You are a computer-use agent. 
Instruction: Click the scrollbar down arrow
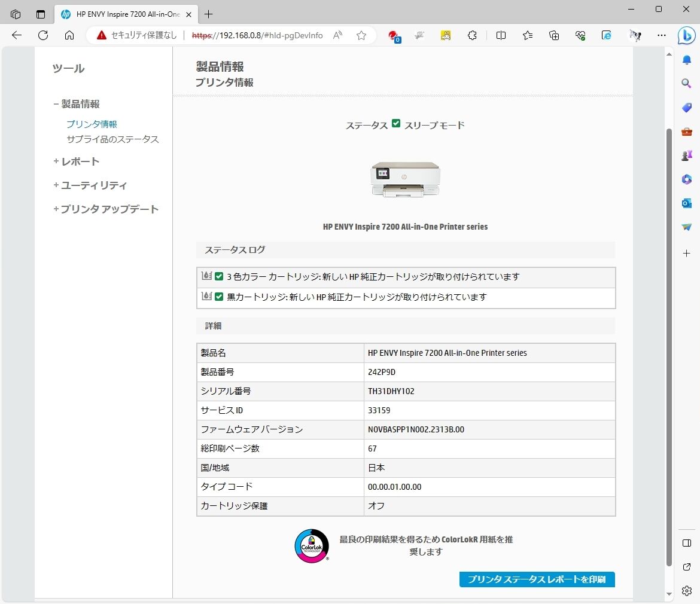[669, 594]
